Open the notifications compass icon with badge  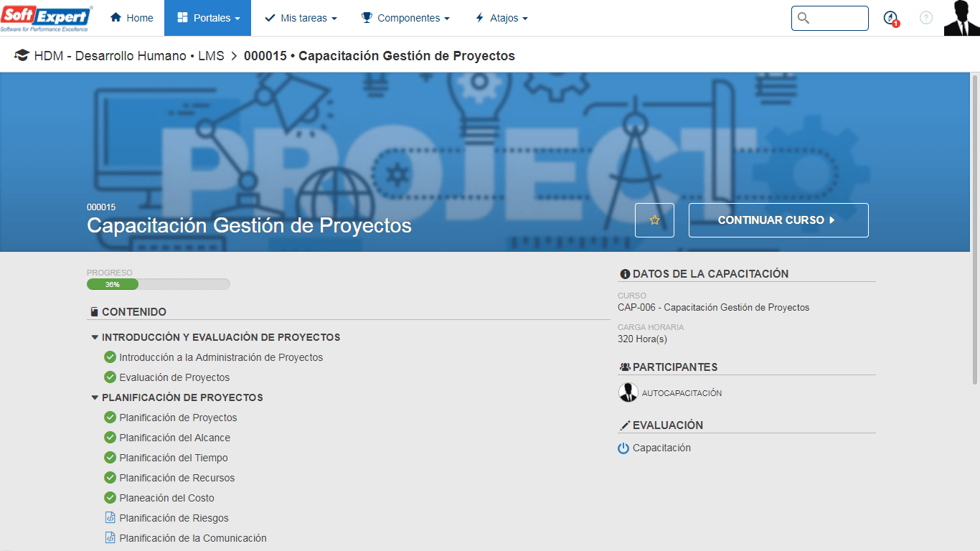(891, 19)
